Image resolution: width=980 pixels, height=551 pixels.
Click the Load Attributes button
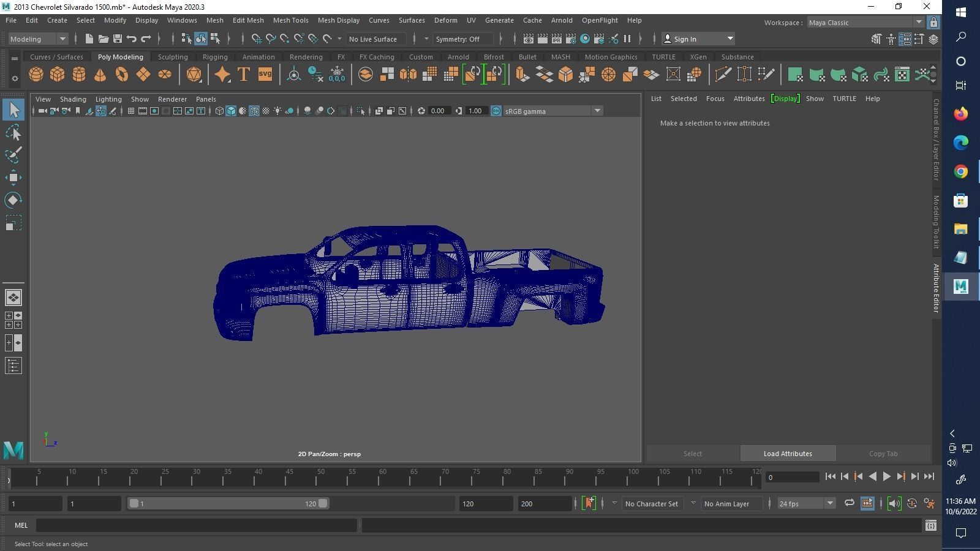click(788, 454)
